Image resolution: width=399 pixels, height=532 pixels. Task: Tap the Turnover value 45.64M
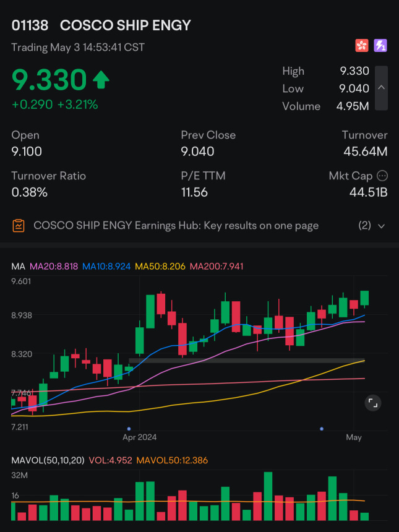click(366, 152)
